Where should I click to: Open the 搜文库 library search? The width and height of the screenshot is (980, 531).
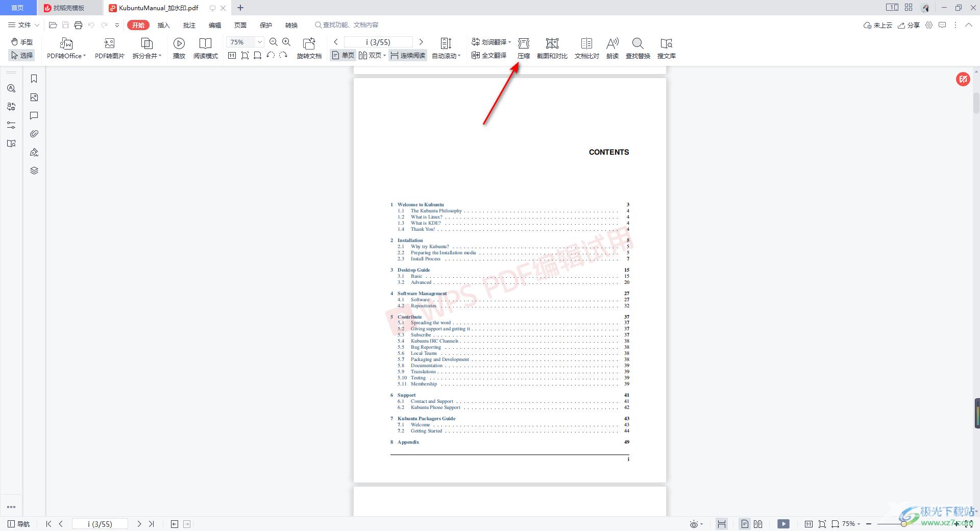coord(666,49)
